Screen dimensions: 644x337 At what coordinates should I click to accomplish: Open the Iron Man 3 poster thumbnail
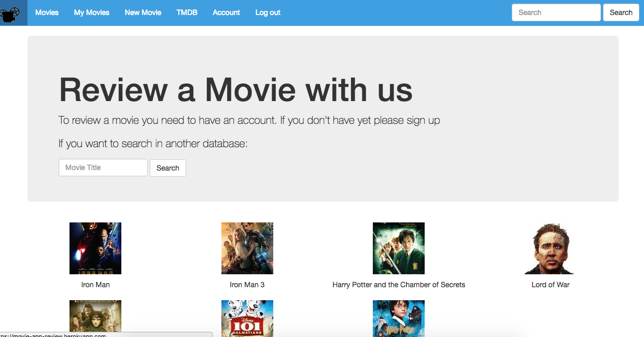point(247,248)
